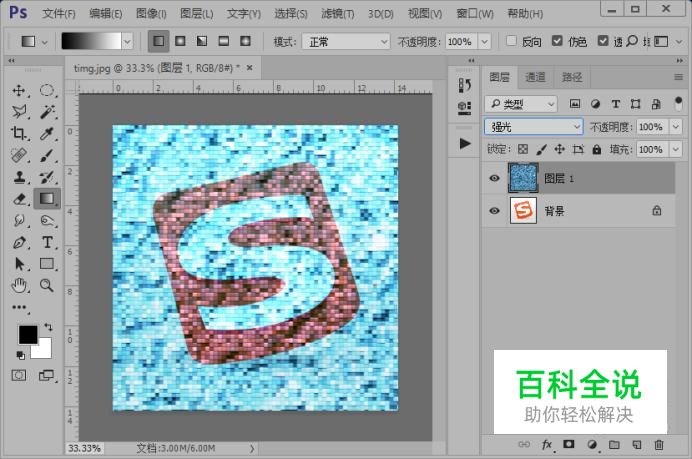This screenshot has height=459, width=692.
Task: Select the Eyedropper tool
Action: [x=47, y=133]
